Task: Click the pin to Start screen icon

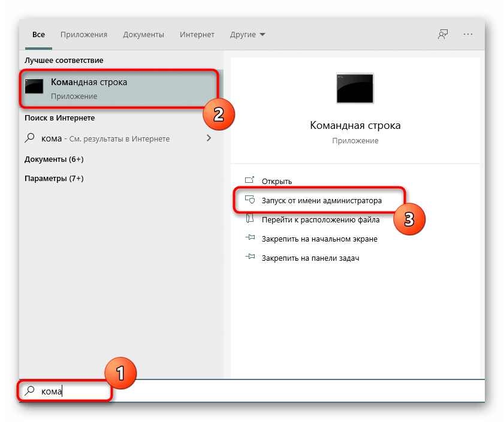Action: tap(250, 239)
